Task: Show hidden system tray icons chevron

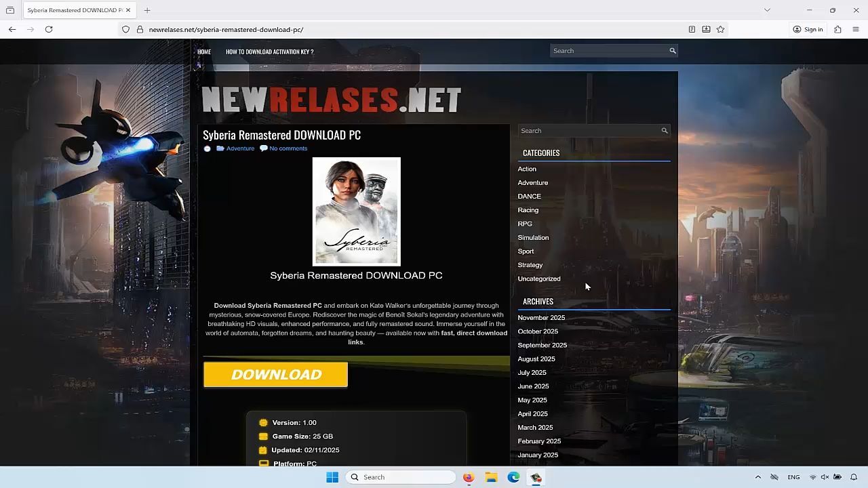Action: click(758, 477)
